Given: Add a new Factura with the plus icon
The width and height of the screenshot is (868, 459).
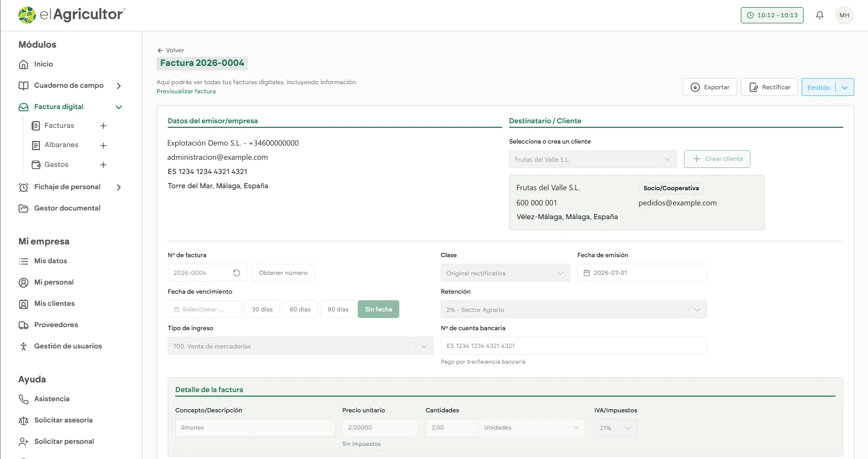Looking at the screenshot, I should pos(103,126).
